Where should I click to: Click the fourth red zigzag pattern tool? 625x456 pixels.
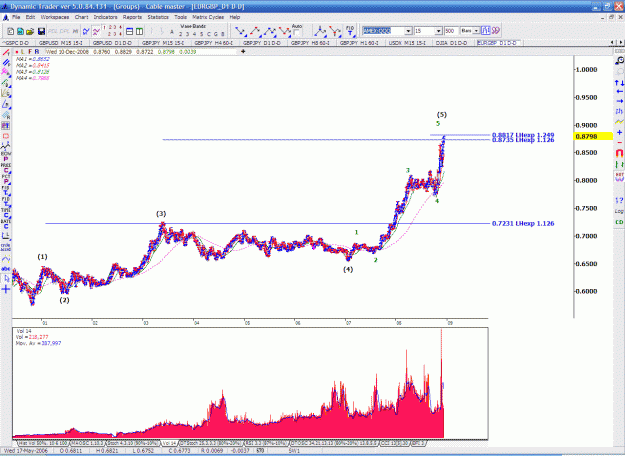285,31
